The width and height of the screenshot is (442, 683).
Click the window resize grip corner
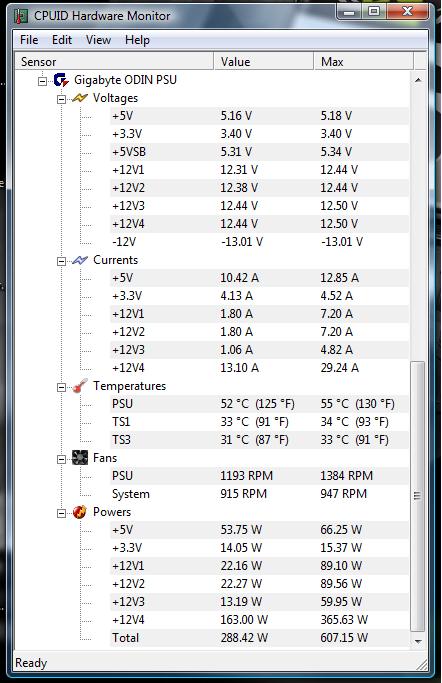(421, 664)
